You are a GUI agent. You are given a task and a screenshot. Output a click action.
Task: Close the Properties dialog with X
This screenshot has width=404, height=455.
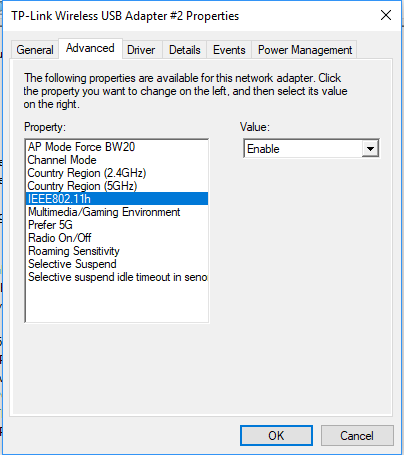(386, 15)
